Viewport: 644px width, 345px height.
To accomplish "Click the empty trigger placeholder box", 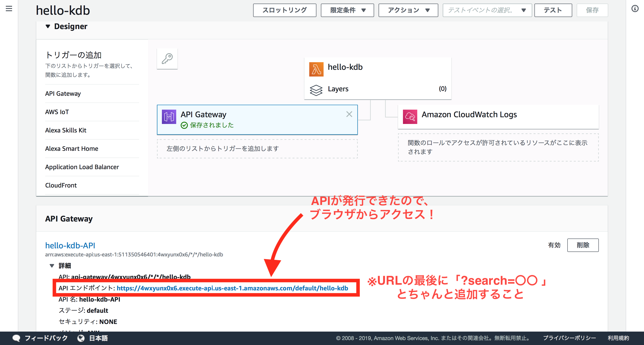I will coord(257,149).
